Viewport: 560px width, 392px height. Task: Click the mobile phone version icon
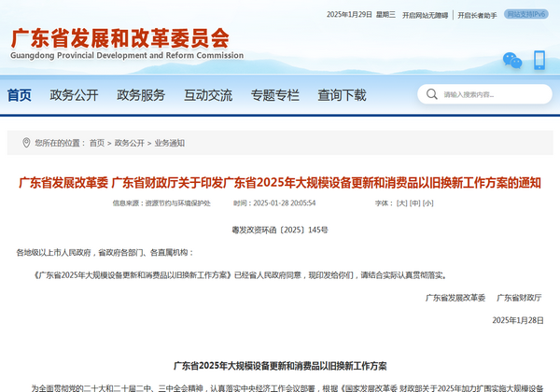tap(539, 61)
